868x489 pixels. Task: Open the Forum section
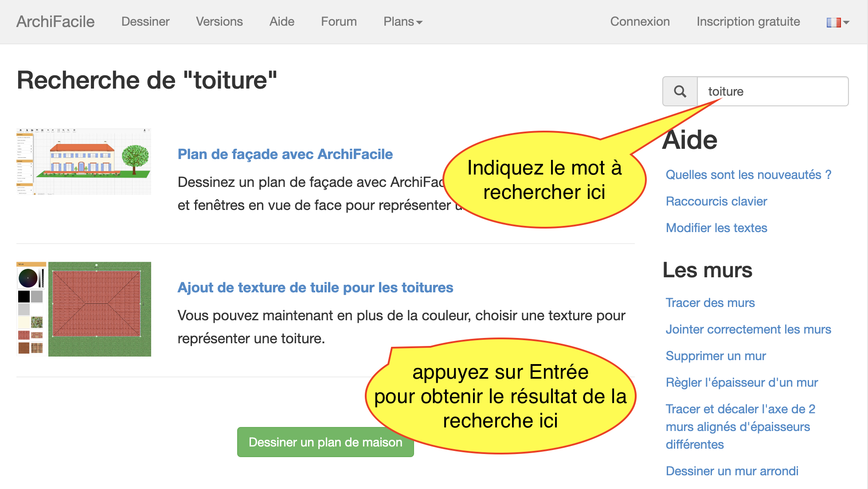[338, 22]
